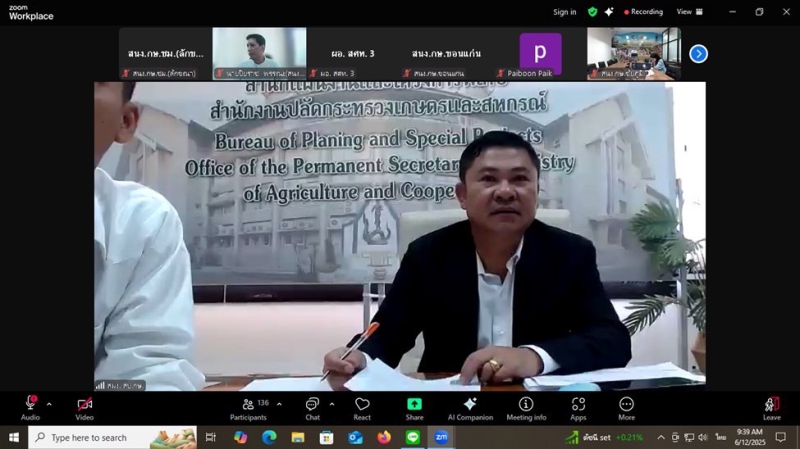
Task: Open the React heart menu
Action: [362, 409]
